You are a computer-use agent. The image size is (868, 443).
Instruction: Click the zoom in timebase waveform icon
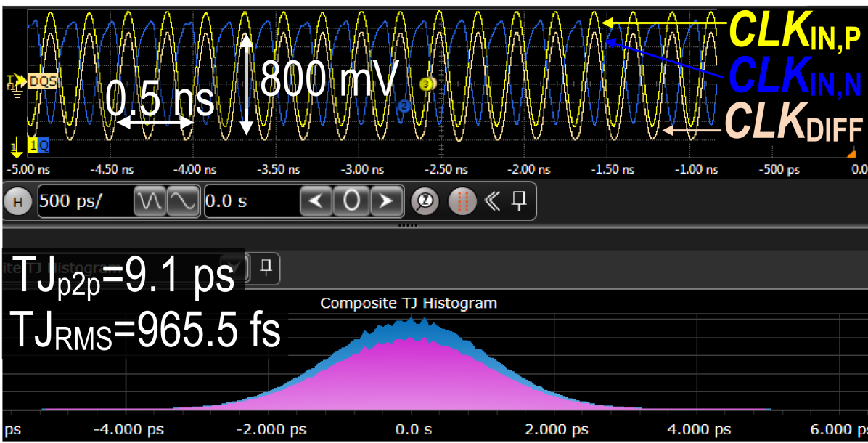pos(182,201)
